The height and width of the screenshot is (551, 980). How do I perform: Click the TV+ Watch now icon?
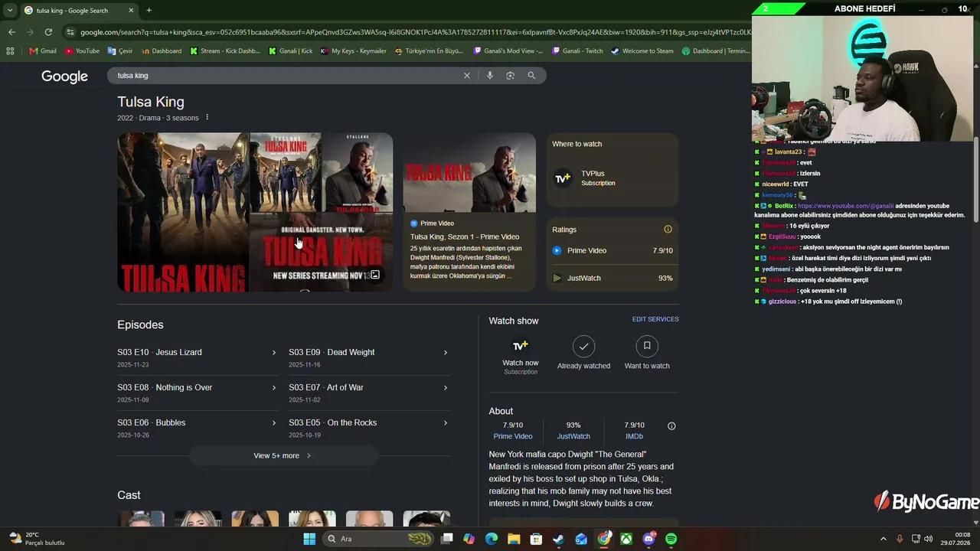[x=521, y=346]
